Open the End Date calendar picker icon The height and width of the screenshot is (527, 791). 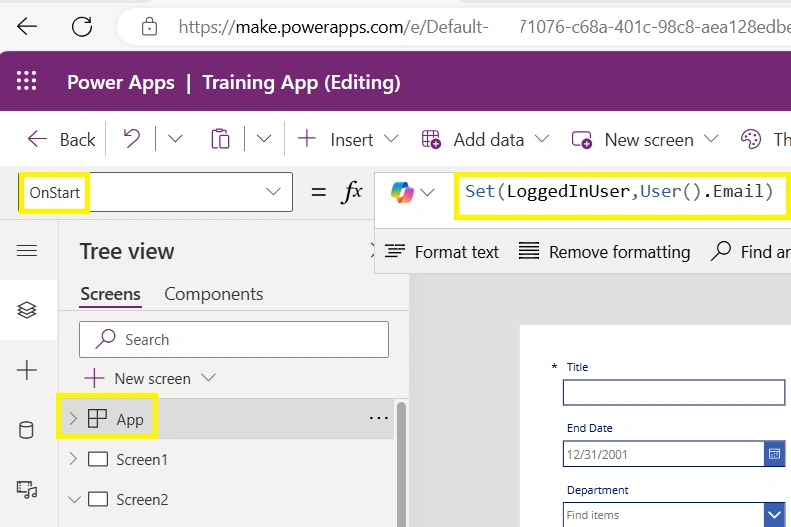774,454
